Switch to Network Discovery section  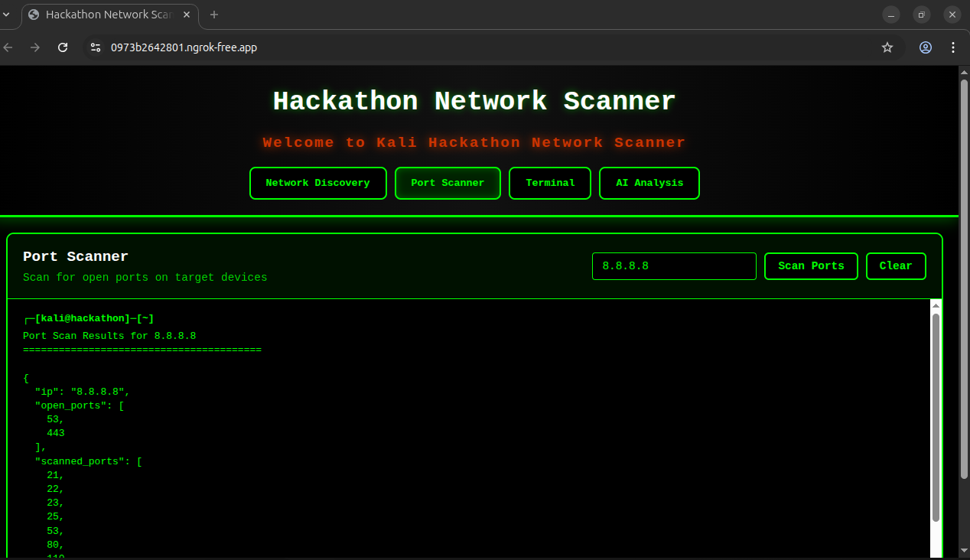317,183
